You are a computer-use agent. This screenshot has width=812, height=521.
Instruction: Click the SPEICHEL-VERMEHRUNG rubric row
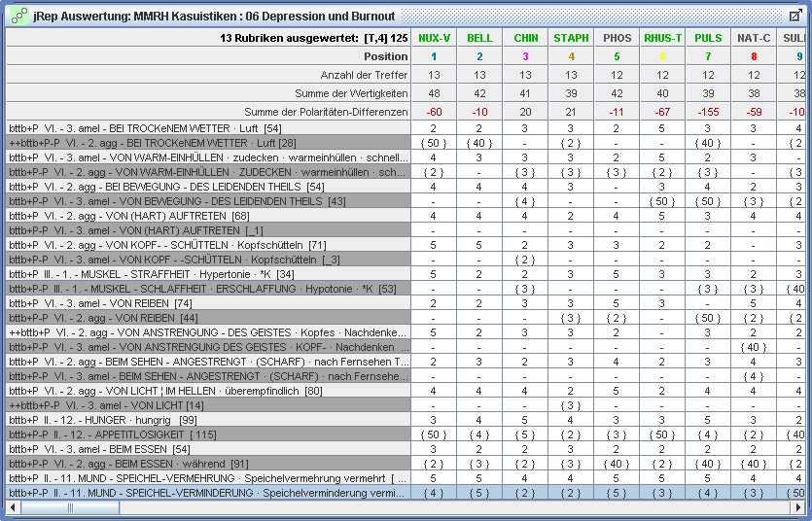coord(208,478)
